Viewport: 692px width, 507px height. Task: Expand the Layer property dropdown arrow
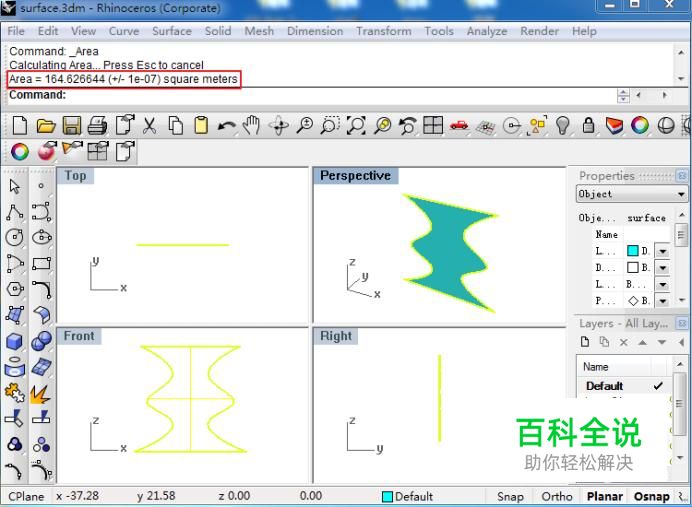click(662, 252)
